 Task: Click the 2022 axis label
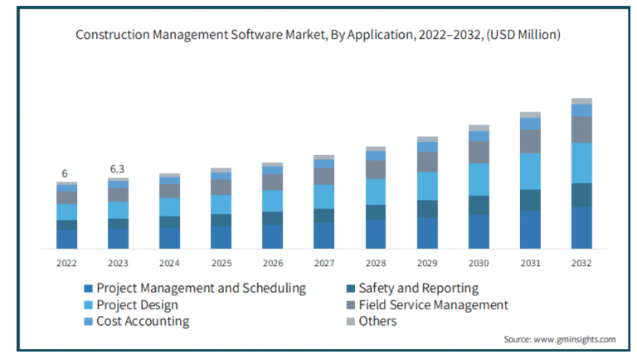(x=66, y=263)
